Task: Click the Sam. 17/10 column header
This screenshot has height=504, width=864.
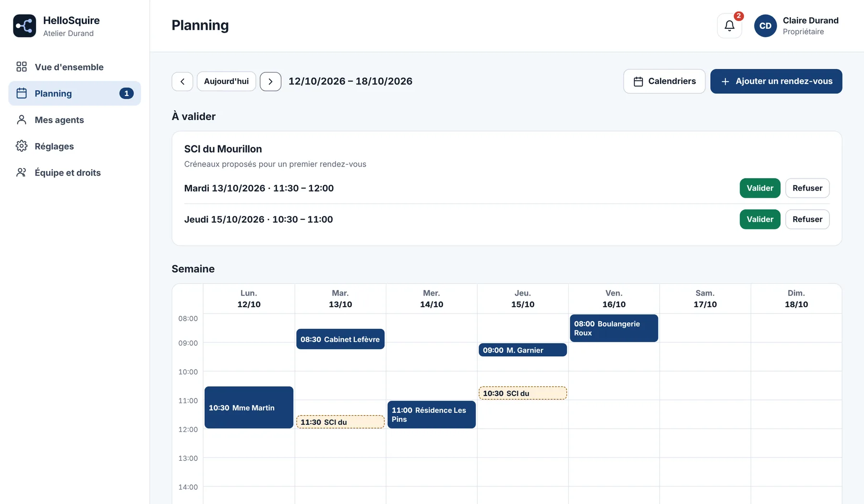Action: (x=705, y=299)
